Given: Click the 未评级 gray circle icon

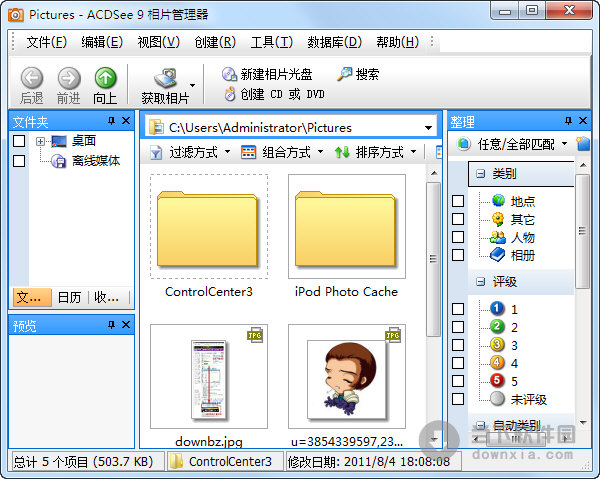Looking at the screenshot, I should point(497,399).
